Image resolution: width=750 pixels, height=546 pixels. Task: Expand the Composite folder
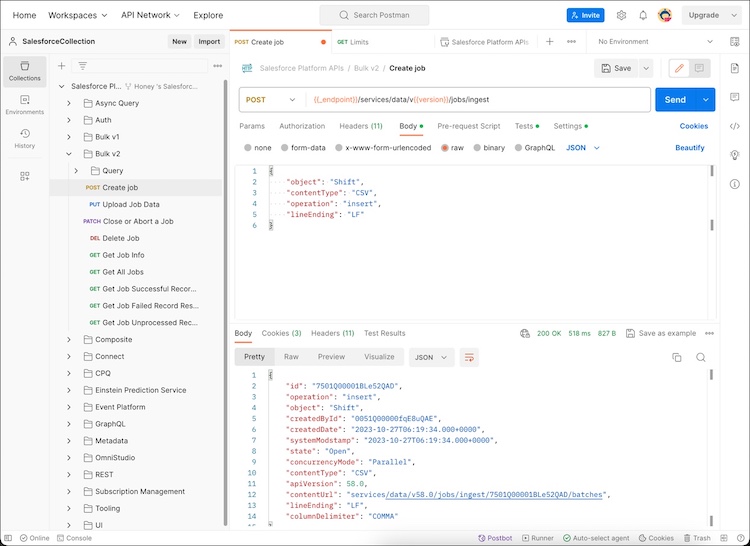[69, 339]
